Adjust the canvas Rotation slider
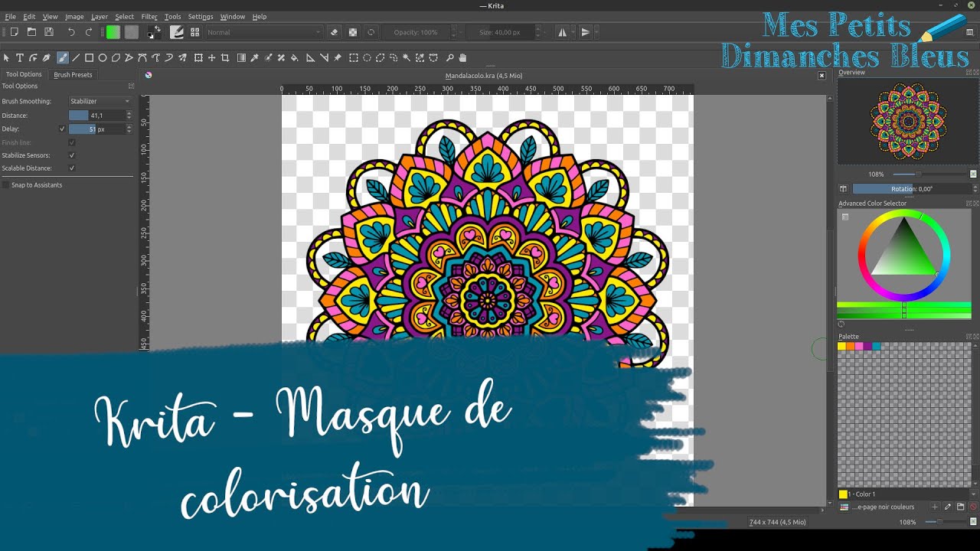Image resolution: width=980 pixels, height=551 pixels. 911,189
